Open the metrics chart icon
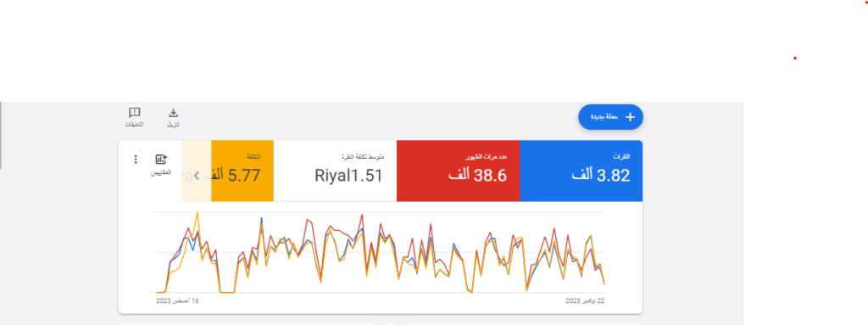The height and width of the screenshot is (325, 868). (x=161, y=160)
